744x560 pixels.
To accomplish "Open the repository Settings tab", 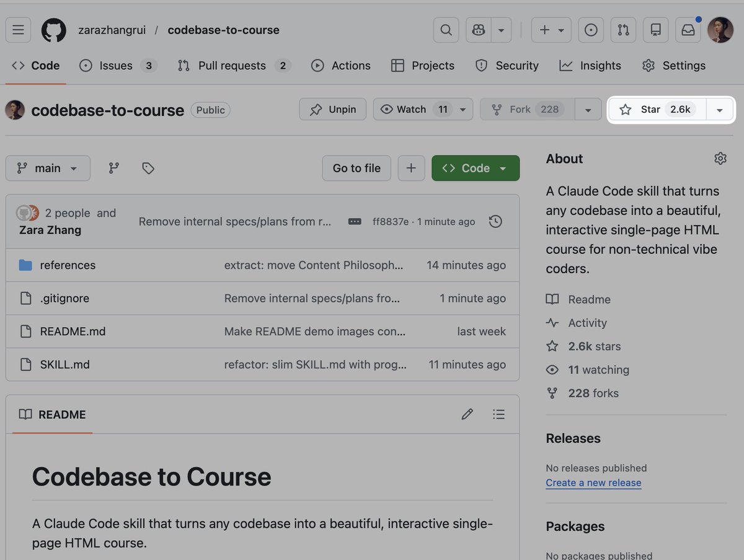I will 673,66.
